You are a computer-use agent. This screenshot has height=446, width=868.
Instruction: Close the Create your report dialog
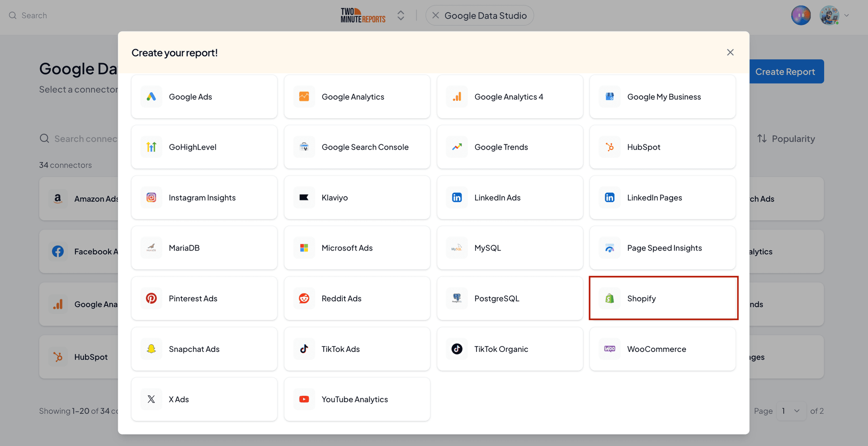[x=730, y=52]
